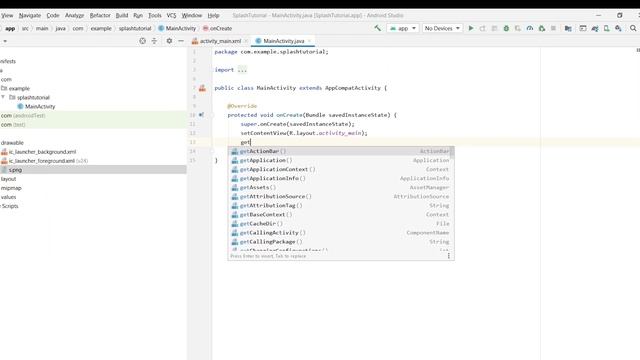The width and height of the screenshot is (640, 360).
Task: Open the Code menu
Action: [53, 15]
